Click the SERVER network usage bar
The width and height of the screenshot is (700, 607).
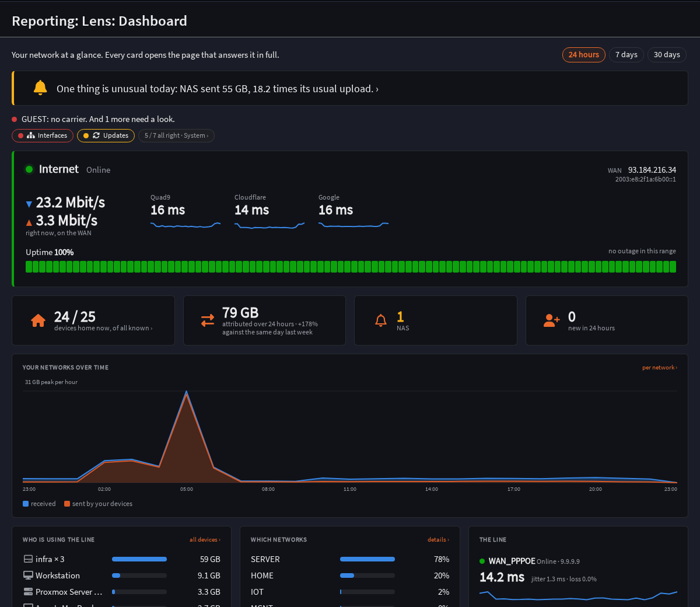pos(367,559)
